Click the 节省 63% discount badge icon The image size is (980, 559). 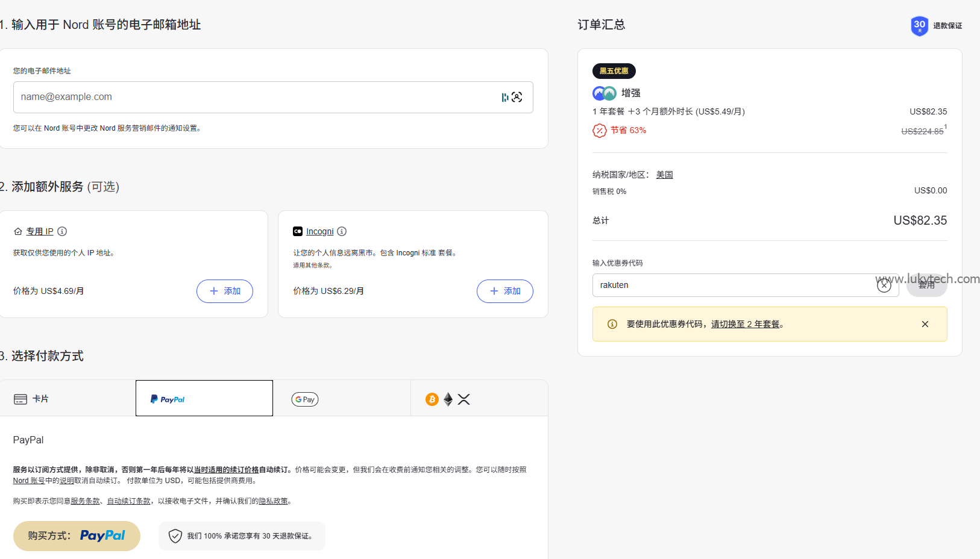pyautogui.click(x=600, y=130)
